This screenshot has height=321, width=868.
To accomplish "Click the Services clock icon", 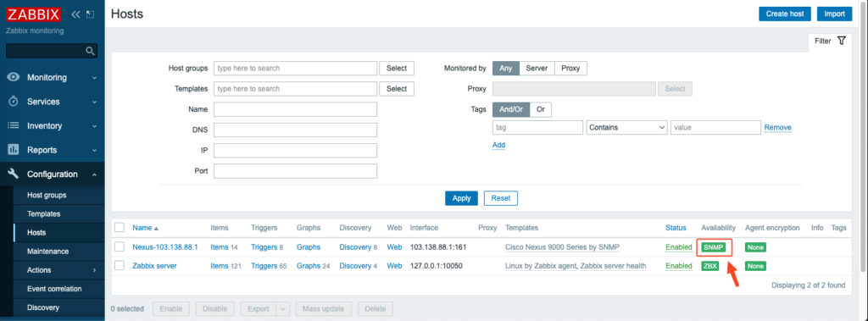I will point(14,102).
